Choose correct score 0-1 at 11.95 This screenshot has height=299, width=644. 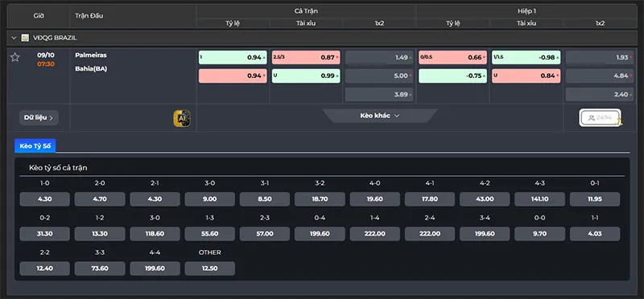click(595, 199)
